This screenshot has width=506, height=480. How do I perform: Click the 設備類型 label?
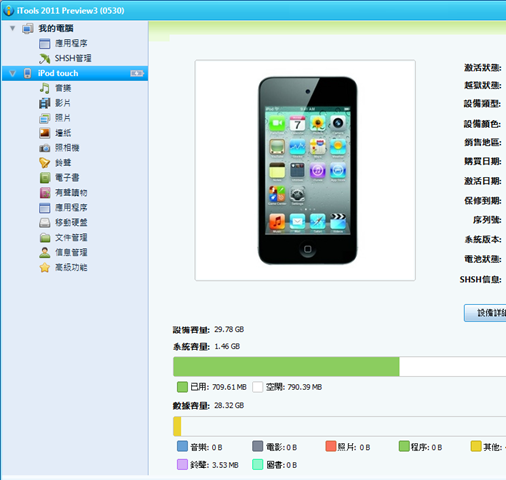click(x=482, y=104)
